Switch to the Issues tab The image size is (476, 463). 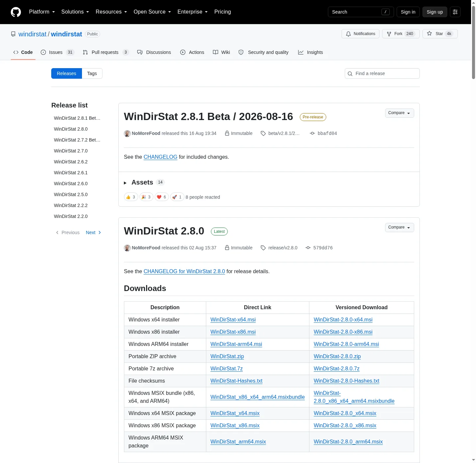click(57, 52)
